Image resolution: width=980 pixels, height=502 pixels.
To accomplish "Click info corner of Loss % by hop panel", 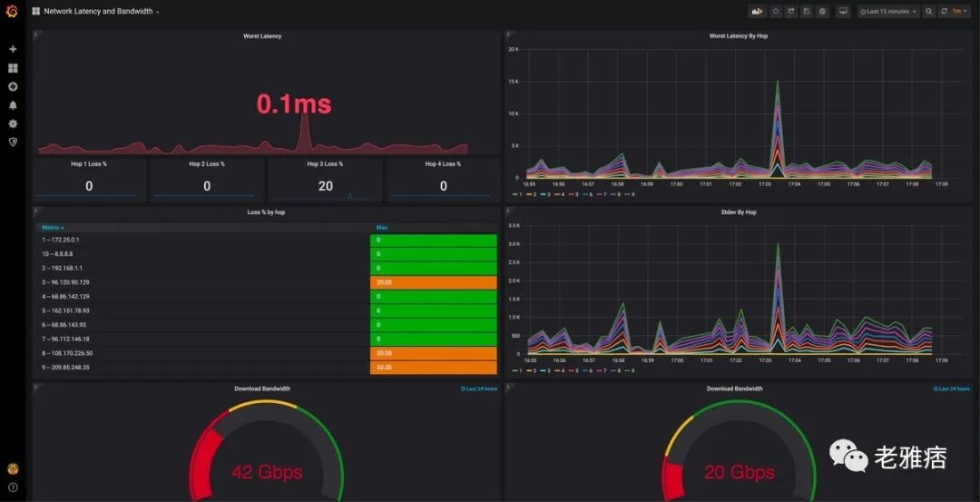I will tap(35, 211).
